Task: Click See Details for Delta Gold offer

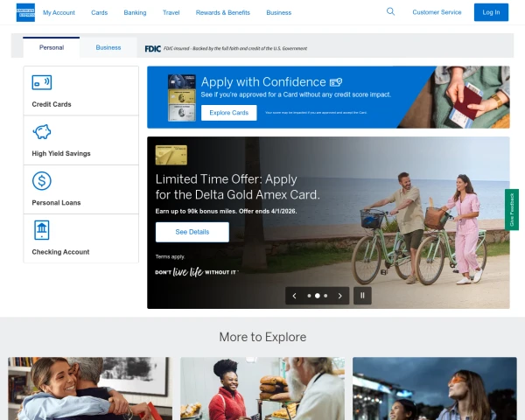Action: (x=192, y=232)
